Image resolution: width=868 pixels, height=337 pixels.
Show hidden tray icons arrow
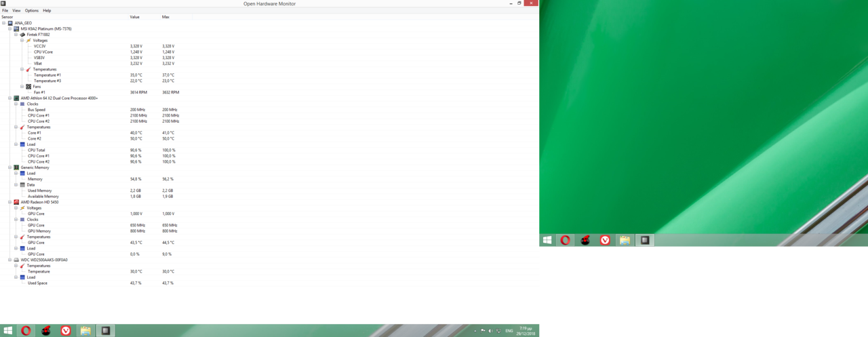pos(475,331)
